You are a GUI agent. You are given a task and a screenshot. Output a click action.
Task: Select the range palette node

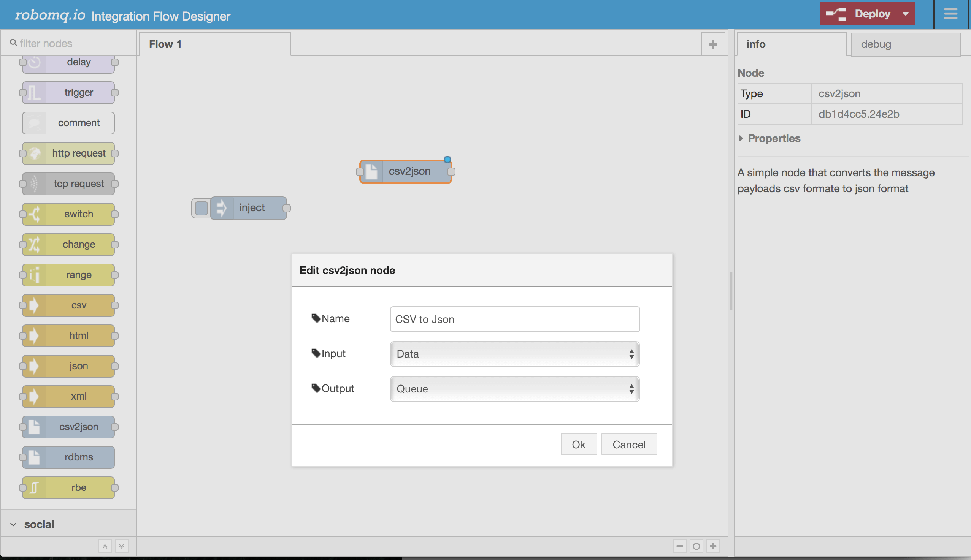68,275
